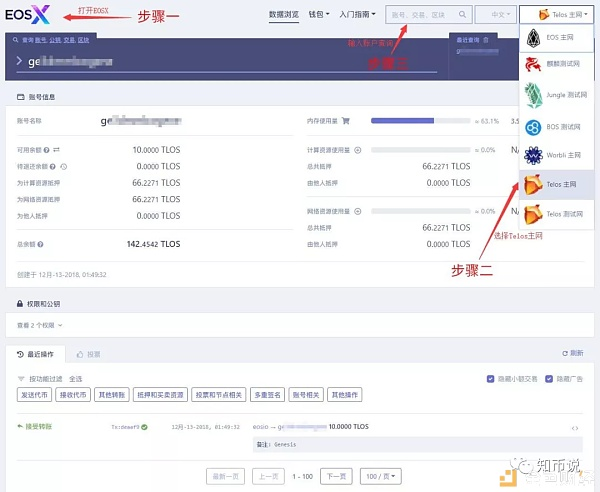600x492 pixels.
Task: Click the EOSX logo
Action: pos(28,15)
